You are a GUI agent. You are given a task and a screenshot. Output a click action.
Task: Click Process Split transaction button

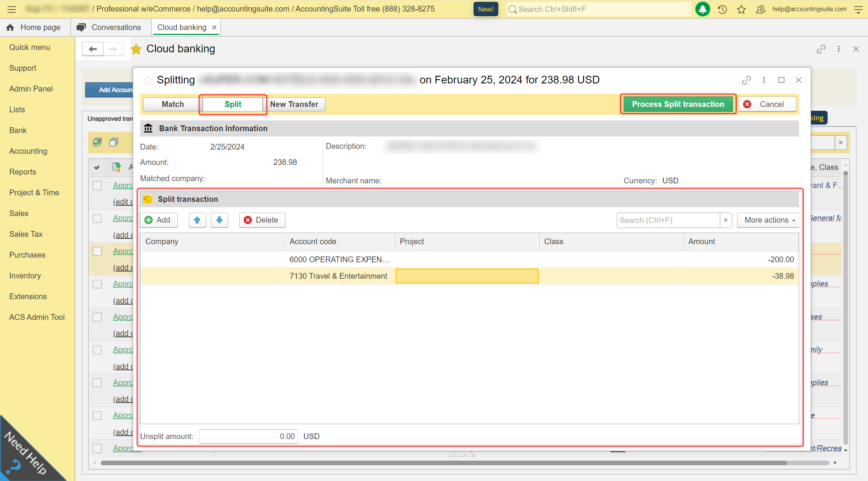(678, 104)
